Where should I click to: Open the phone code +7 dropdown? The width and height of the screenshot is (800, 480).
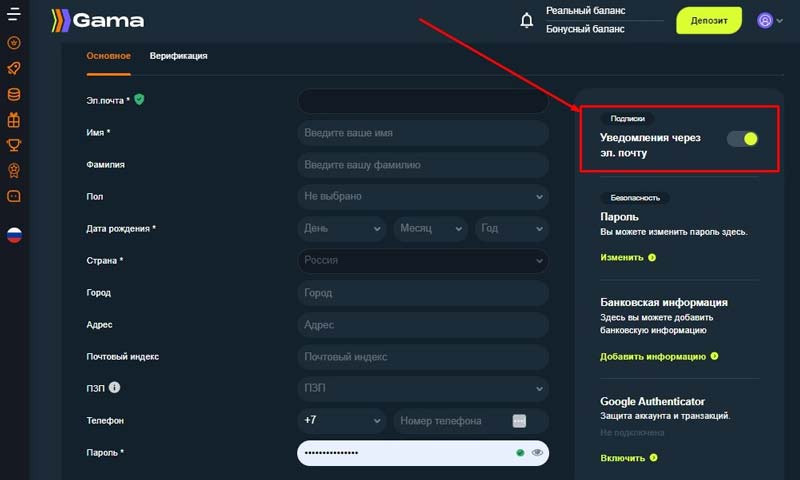tap(342, 421)
